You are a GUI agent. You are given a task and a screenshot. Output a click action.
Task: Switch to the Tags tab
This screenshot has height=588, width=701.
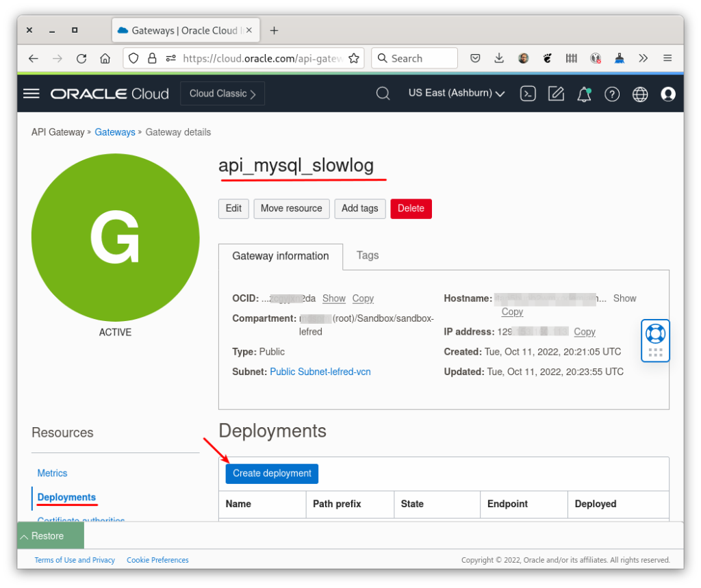pyautogui.click(x=368, y=255)
